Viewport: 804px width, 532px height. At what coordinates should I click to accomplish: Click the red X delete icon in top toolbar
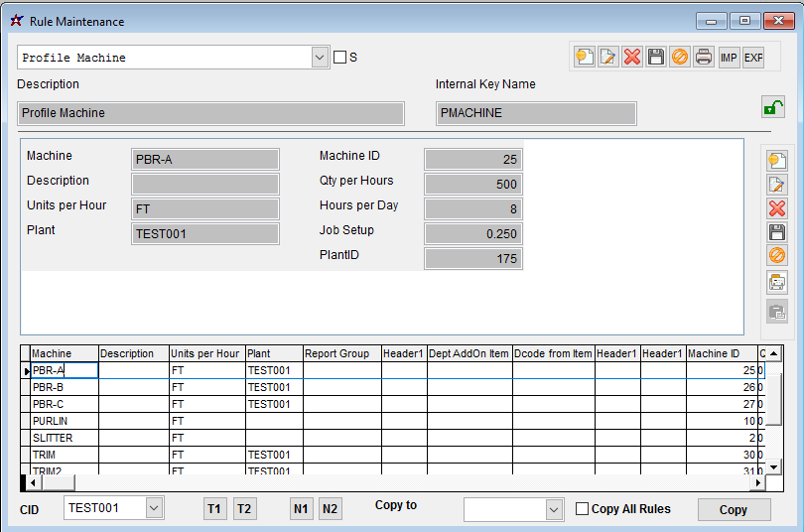pos(632,57)
